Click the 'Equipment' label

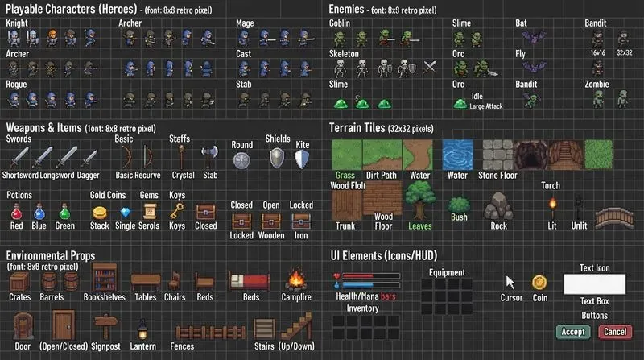pos(447,272)
